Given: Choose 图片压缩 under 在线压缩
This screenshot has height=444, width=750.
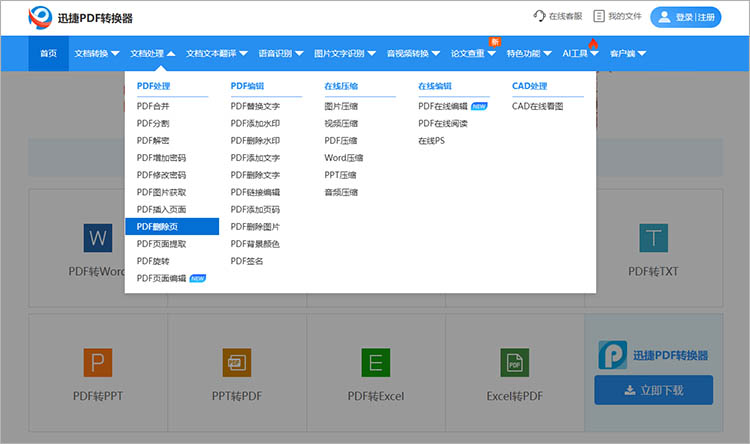Looking at the screenshot, I should [x=341, y=106].
